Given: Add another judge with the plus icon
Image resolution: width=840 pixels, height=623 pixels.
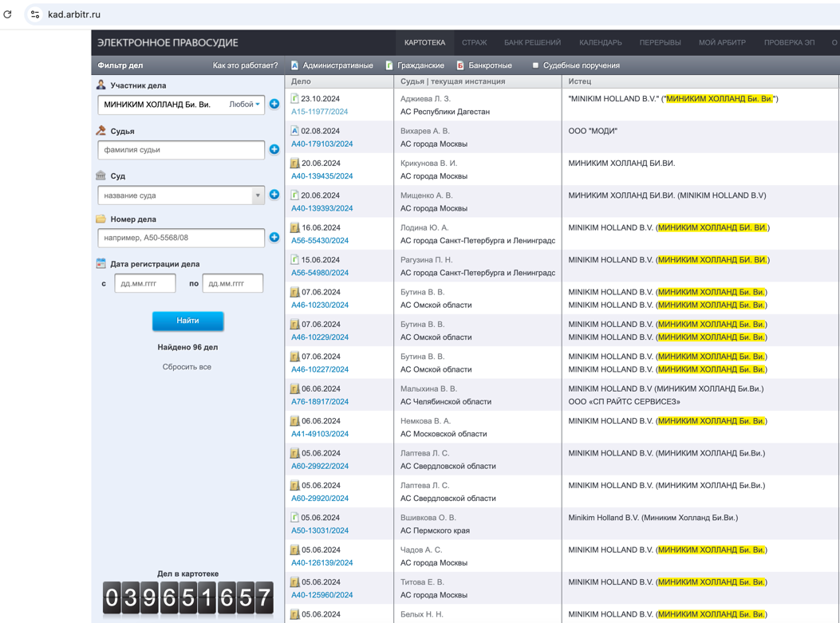Looking at the screenshot, I should (x=274, y=149).
